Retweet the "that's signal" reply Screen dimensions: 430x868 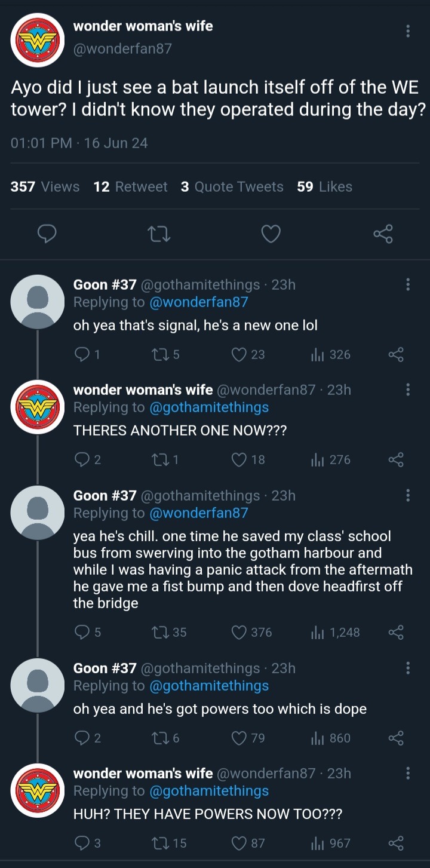pos(159,355)
